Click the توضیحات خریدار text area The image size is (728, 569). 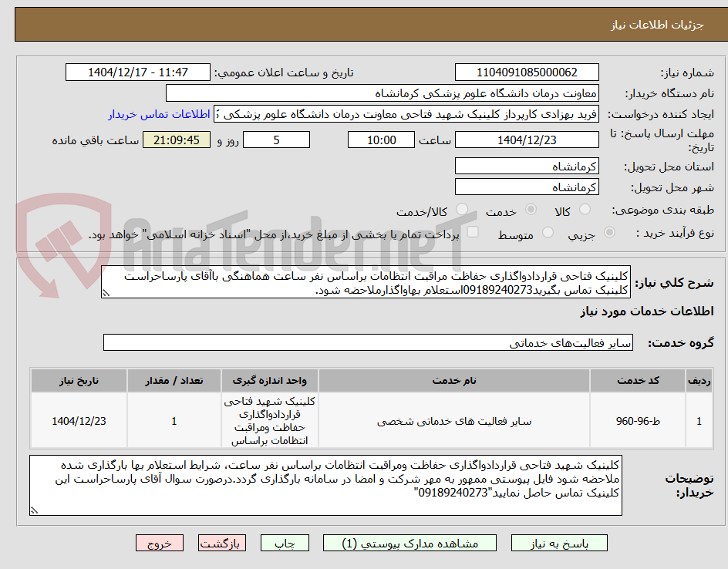325,486
